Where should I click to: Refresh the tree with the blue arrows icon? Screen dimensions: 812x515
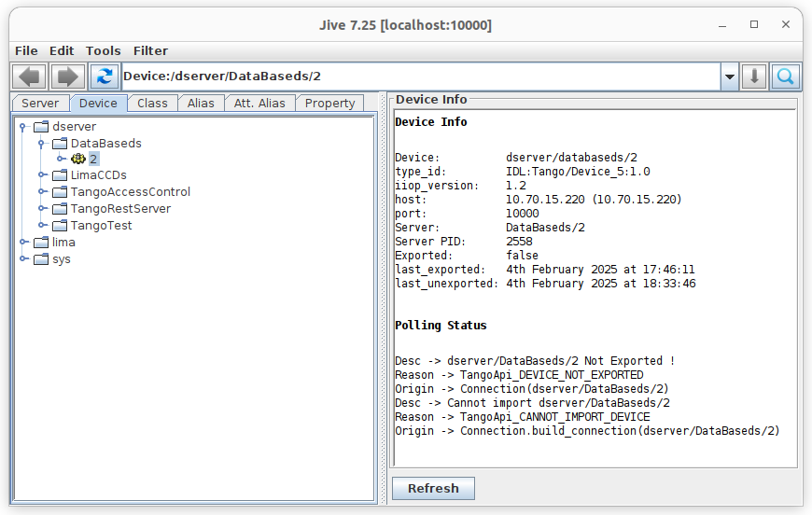(x=105, y=77)
